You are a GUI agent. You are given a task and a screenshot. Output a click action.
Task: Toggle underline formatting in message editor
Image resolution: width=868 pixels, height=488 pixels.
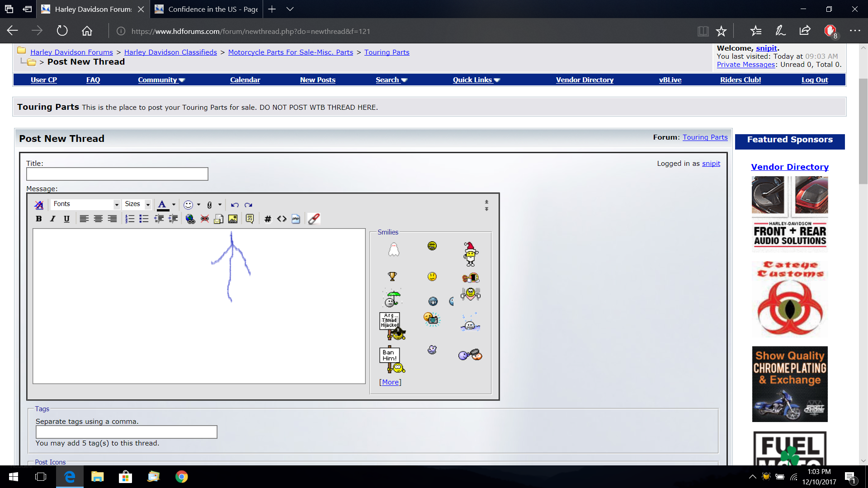[x=67, y=219]
